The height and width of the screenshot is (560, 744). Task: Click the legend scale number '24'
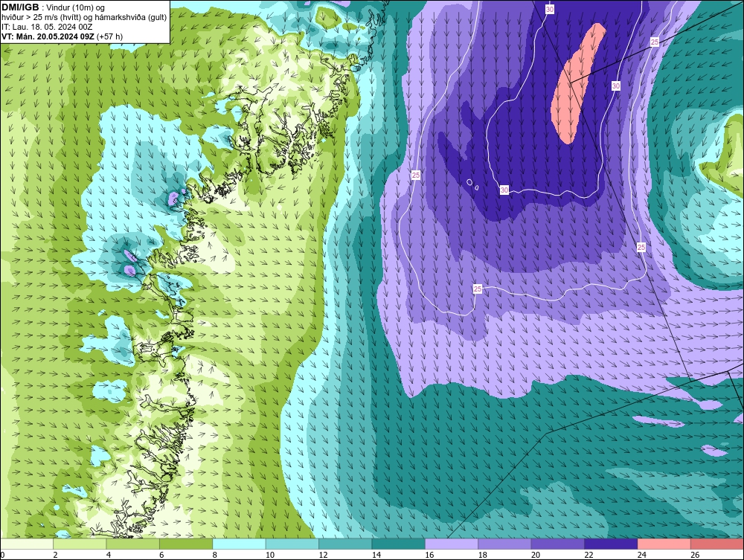641,555
